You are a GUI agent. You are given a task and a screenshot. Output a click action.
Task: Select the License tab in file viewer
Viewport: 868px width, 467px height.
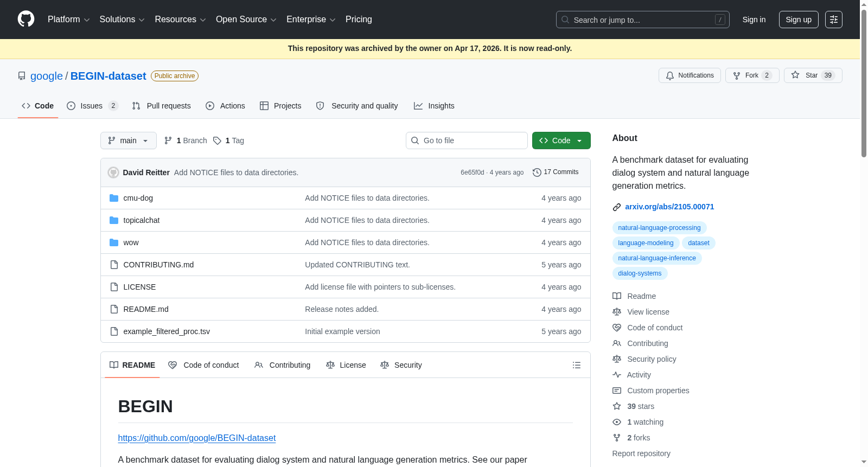[346, 365]
